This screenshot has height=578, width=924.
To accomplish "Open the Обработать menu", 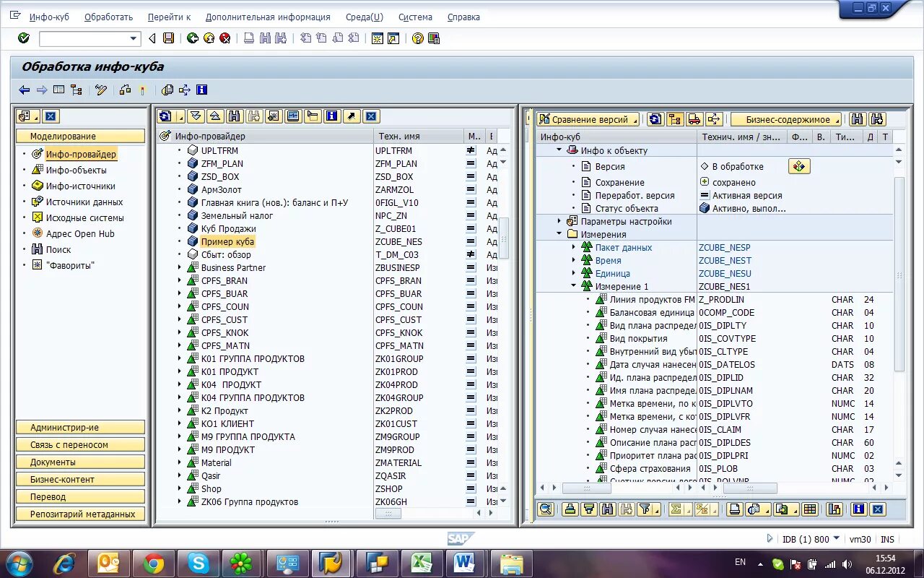I will click(109, 17).
